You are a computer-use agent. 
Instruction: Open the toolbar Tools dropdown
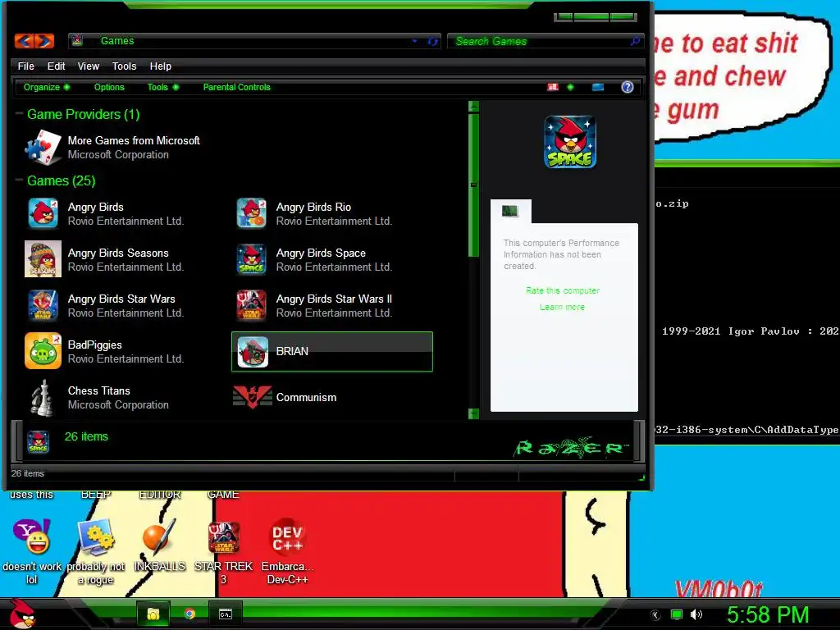(x=163, y=87)
